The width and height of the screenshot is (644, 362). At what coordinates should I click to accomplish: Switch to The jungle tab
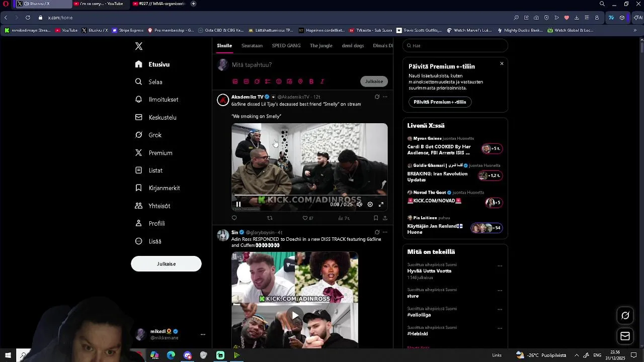click(x=321, y=46)
